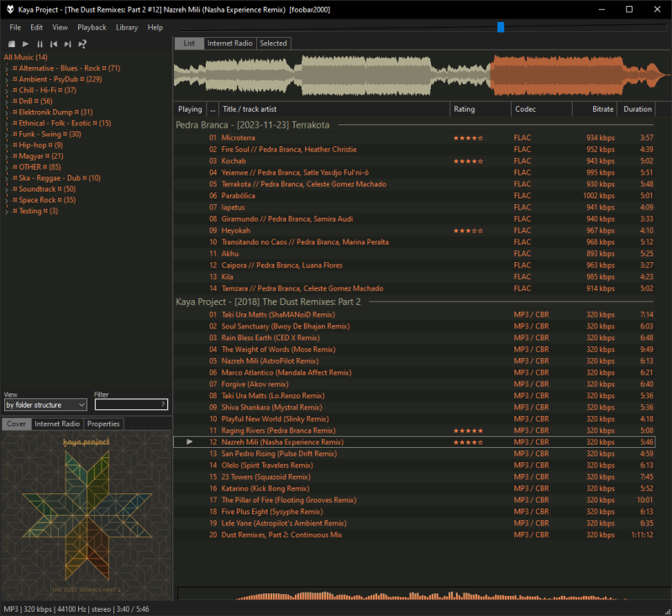Open the Edit menu

click(x=36, y=28)
